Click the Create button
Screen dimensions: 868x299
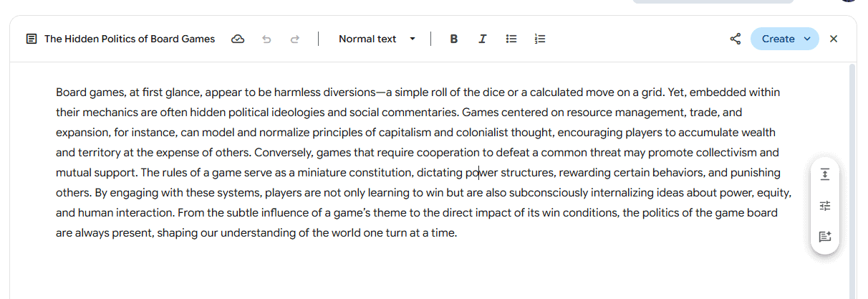(x=777, y=39)
